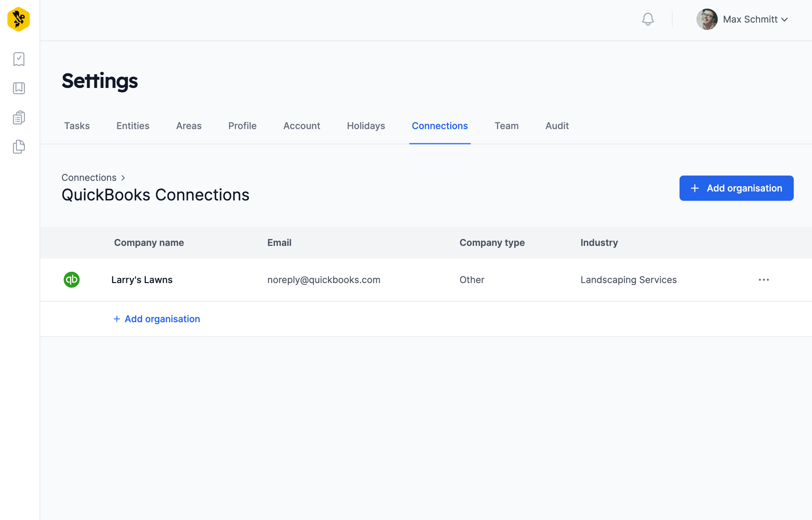The width and height of the screenshot is (812, 520).
Task: Switch to the Areas tab
Action: point(189,126)
